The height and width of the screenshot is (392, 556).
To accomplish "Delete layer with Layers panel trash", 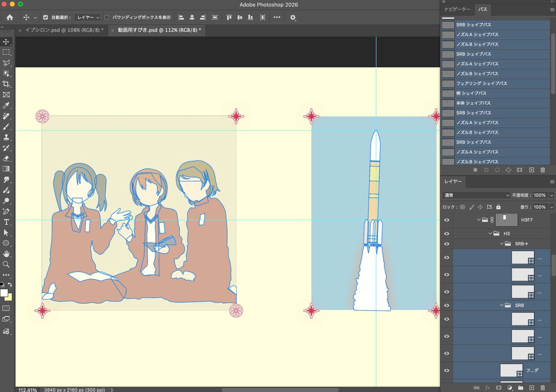I will coord(543,387).
